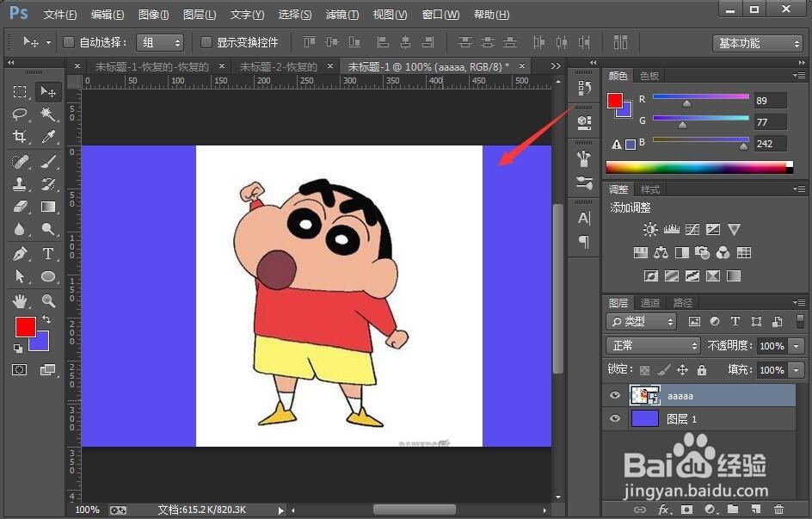The height and width of the screenshot is (519, 812).
Task: Select the Zoom tool
Action: coord(48,300)
